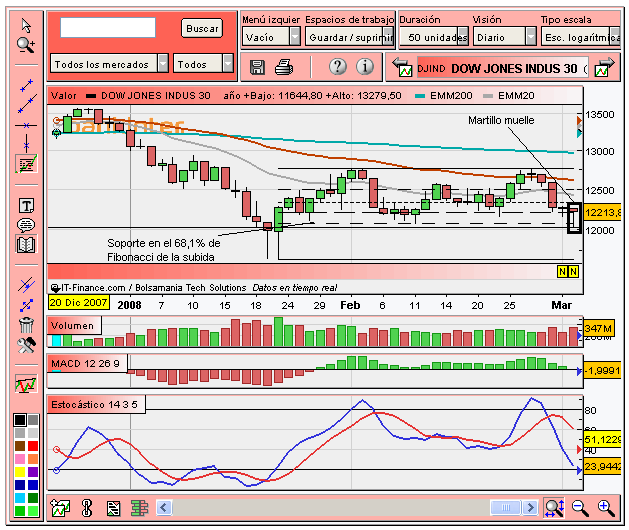Screen dimensions: 629x530
Task: Open the hammer and wrench settings tool
Action: (x=26, y=345)
